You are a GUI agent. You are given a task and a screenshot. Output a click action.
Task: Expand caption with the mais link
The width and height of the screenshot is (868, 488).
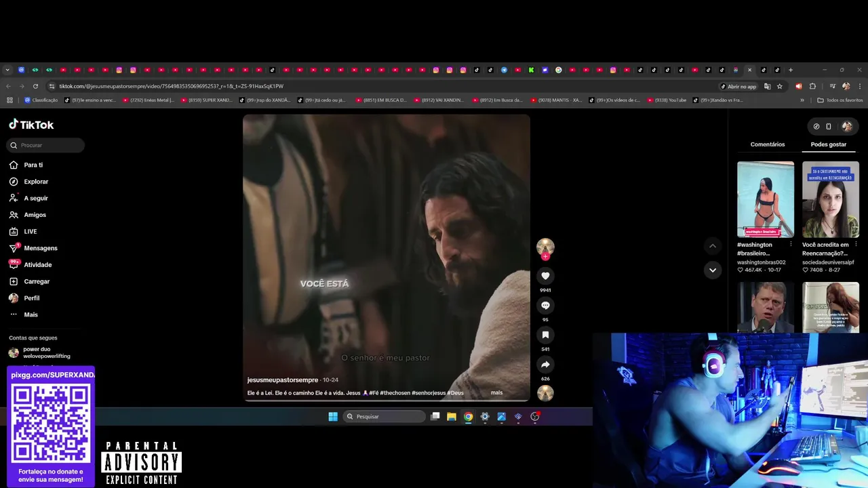point(496,392)
